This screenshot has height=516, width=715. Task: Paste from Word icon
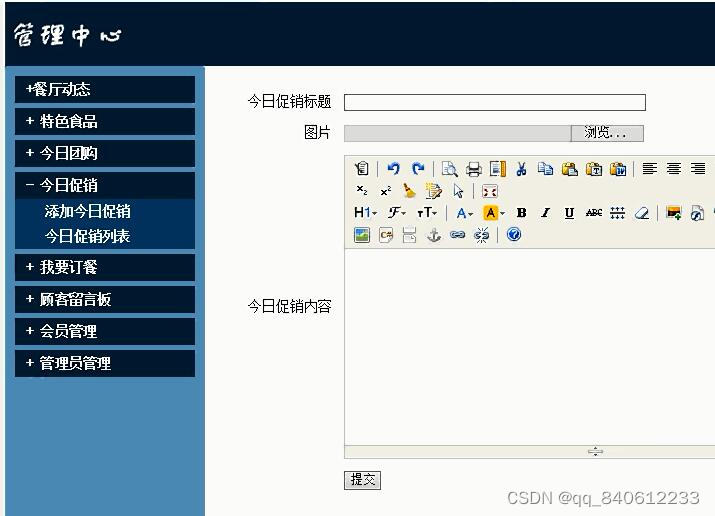(x=618, y=169)
